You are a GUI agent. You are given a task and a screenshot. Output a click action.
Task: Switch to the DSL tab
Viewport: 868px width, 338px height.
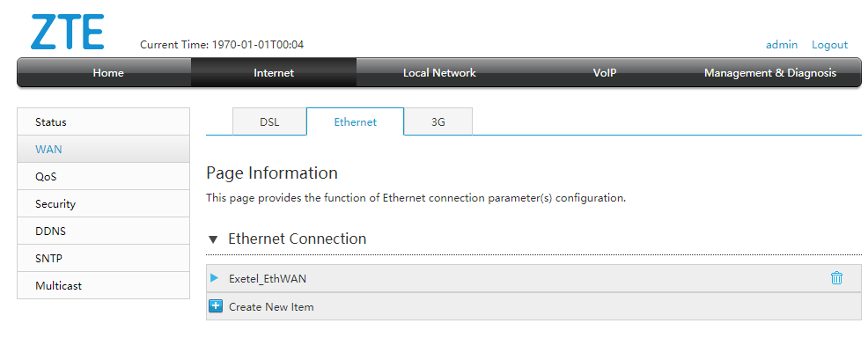[x=269, y=122]
